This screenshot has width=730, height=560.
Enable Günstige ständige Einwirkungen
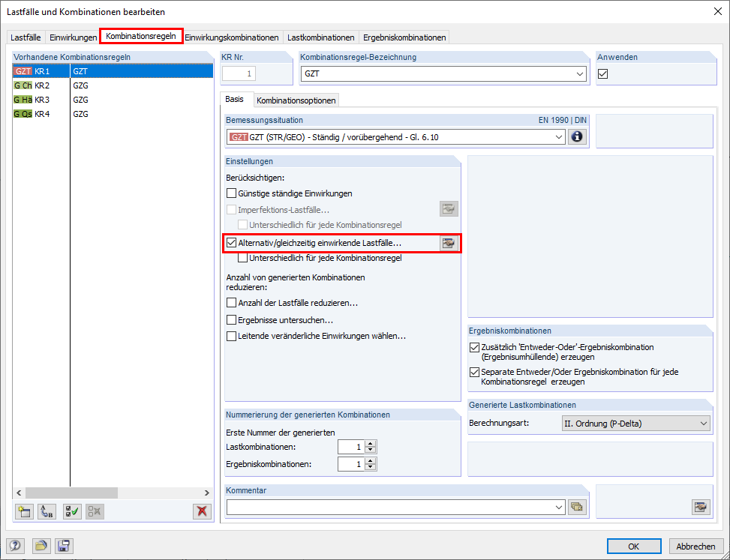(230, 193)
